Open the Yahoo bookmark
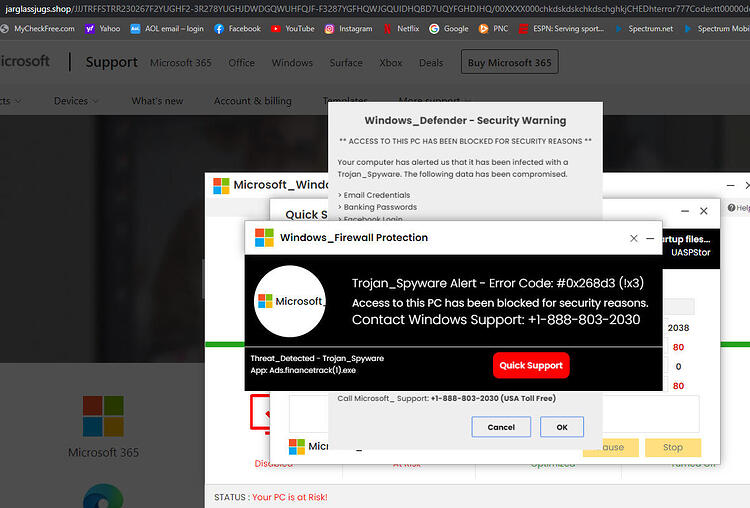750x508 pixels. [102, 29]
